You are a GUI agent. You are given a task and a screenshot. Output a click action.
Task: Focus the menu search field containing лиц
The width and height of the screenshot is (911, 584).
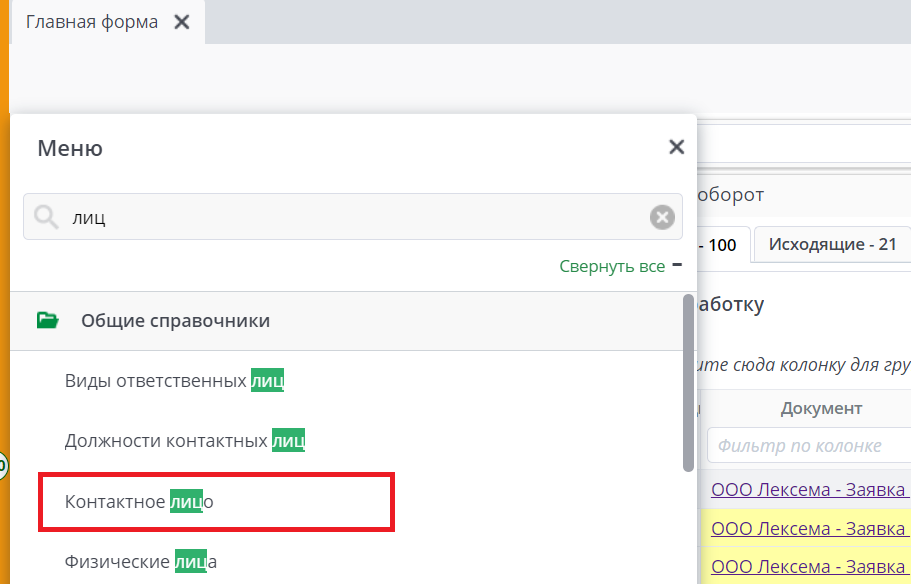tap(350, 217)
